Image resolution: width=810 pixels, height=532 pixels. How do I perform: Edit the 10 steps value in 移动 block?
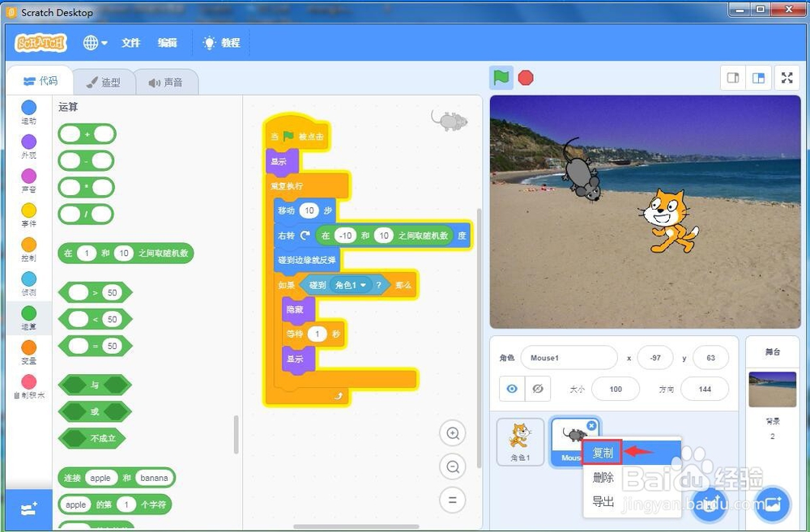pos(309,211)
